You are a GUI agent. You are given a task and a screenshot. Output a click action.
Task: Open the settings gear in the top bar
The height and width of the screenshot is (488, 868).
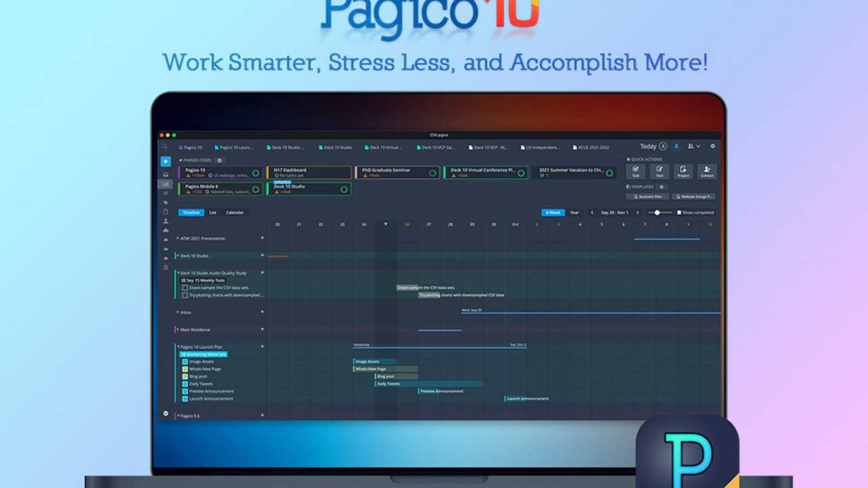pyautogui.click(x=713, y=146)
